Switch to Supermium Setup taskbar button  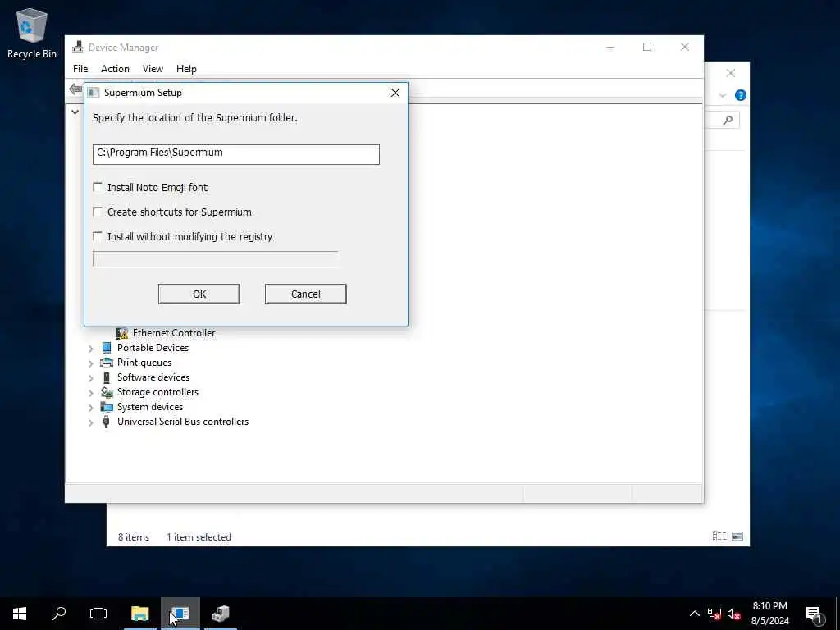pyautogui.click(x=180, y=614)
